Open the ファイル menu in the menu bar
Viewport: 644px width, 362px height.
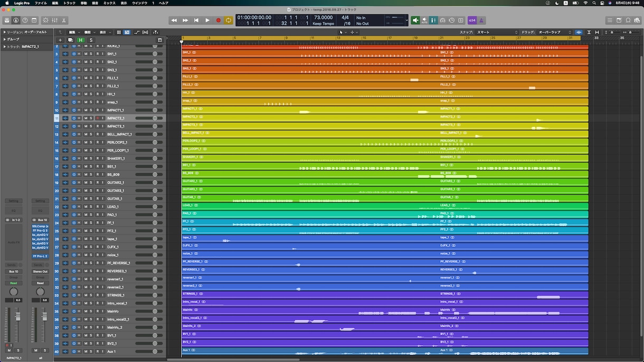coord(41,3)
